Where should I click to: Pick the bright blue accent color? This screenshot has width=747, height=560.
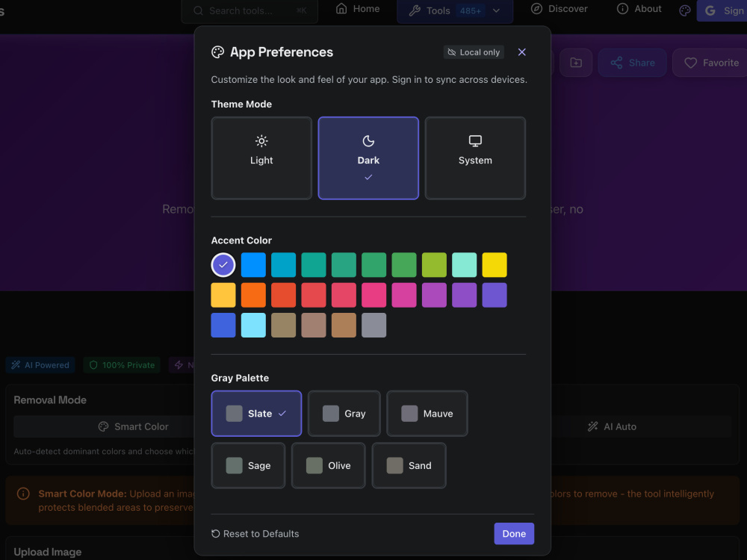pos(253,265)
